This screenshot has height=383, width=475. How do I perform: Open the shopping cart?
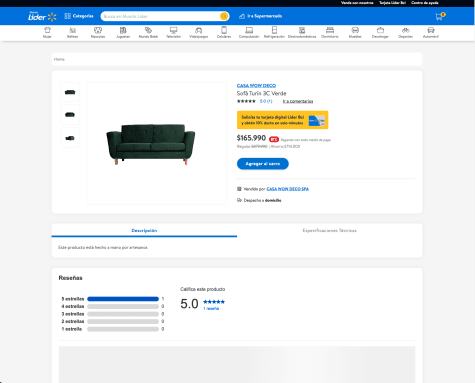click(440, 16)
